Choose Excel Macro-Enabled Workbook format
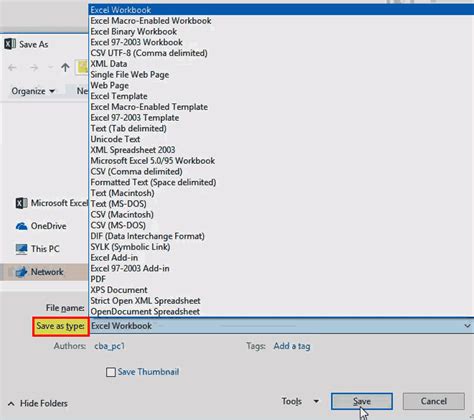This screenshot has height=420, width=474. tap(281, 21)
